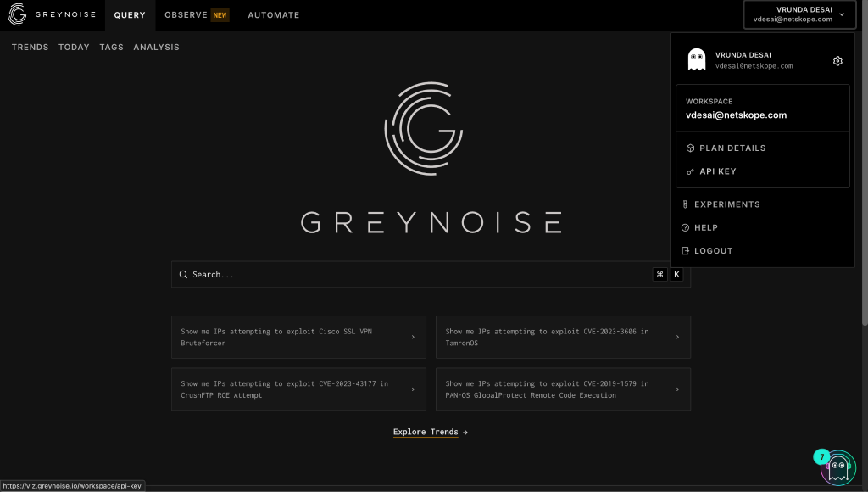This screenshot has width=868, height=492.
Task: Click the Workspace label in account panel
Action: tap(709, 102)
